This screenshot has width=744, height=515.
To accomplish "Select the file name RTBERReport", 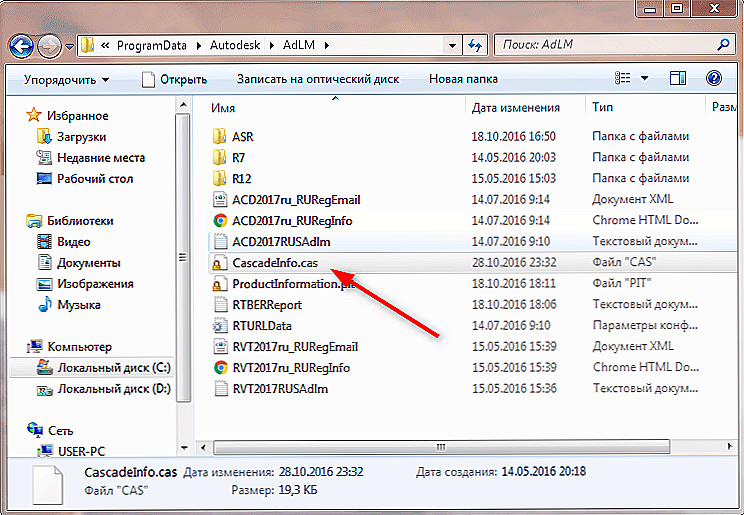I will pos(267,305).
